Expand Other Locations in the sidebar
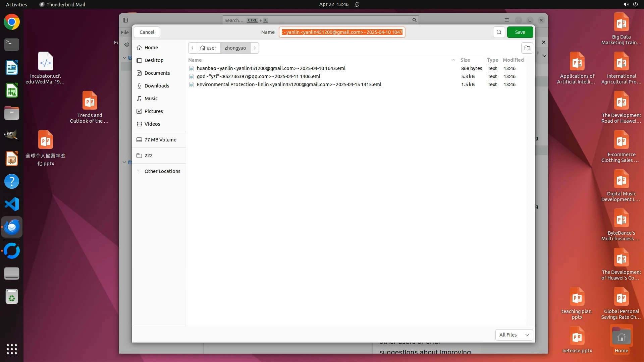 [162, 171]
